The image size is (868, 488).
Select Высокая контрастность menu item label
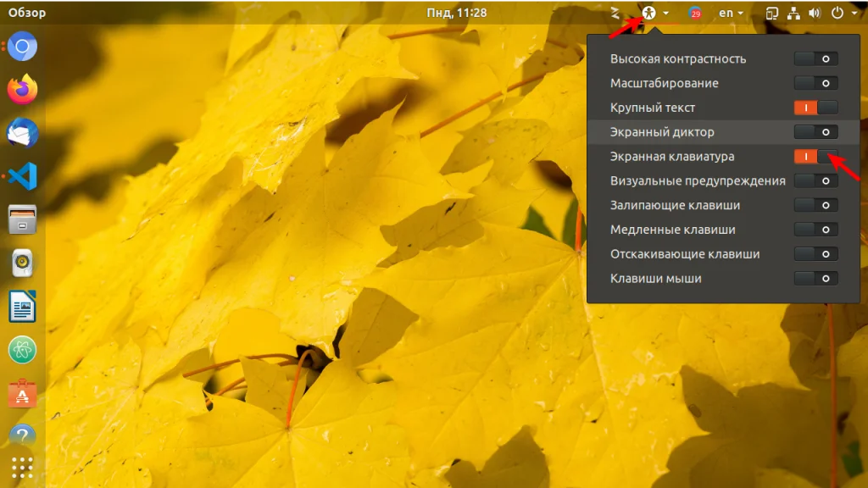coord(678,58)
